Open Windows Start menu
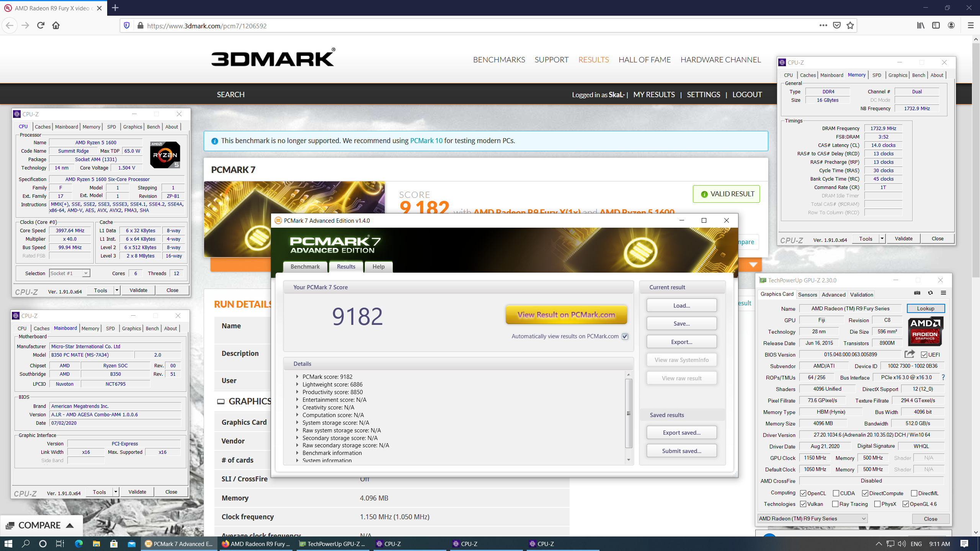 pos(8,544)
